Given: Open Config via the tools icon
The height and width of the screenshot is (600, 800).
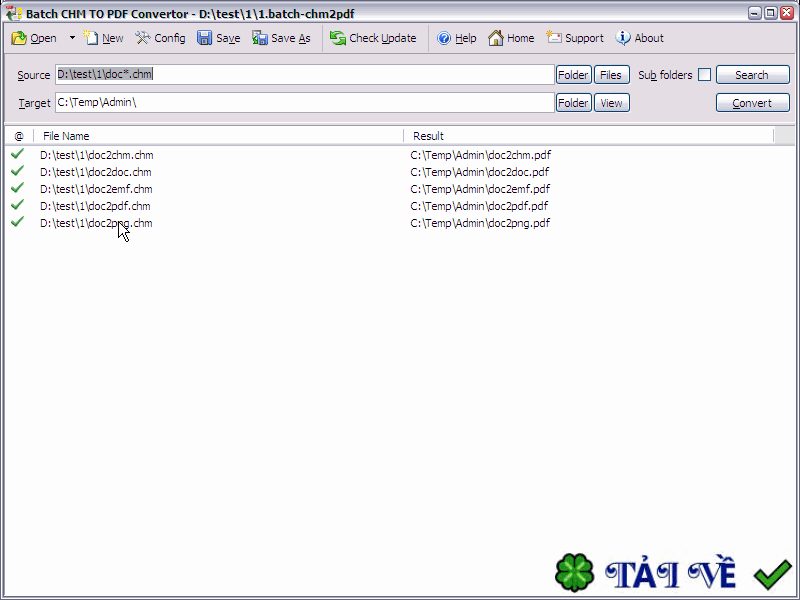Looking at the screenshot, I should 143,38.
